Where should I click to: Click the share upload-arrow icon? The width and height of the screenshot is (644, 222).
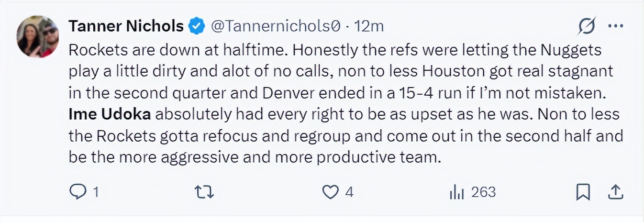point(615,192)
